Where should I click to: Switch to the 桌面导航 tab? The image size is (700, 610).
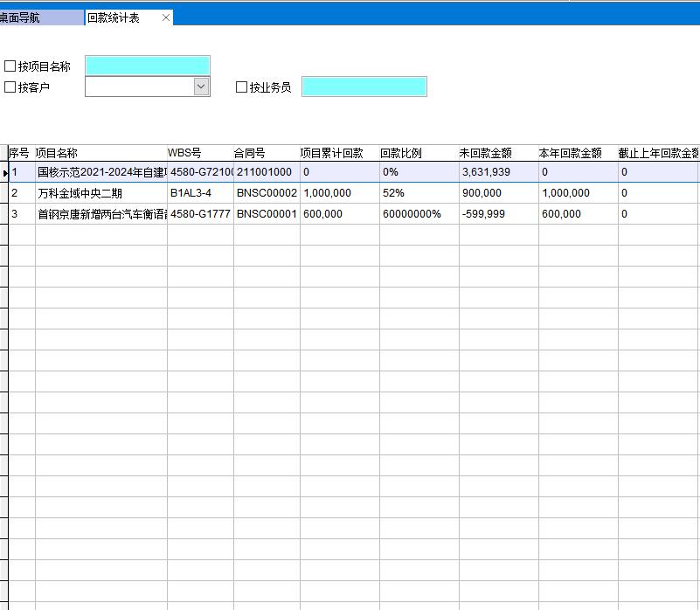pos(21,17)
